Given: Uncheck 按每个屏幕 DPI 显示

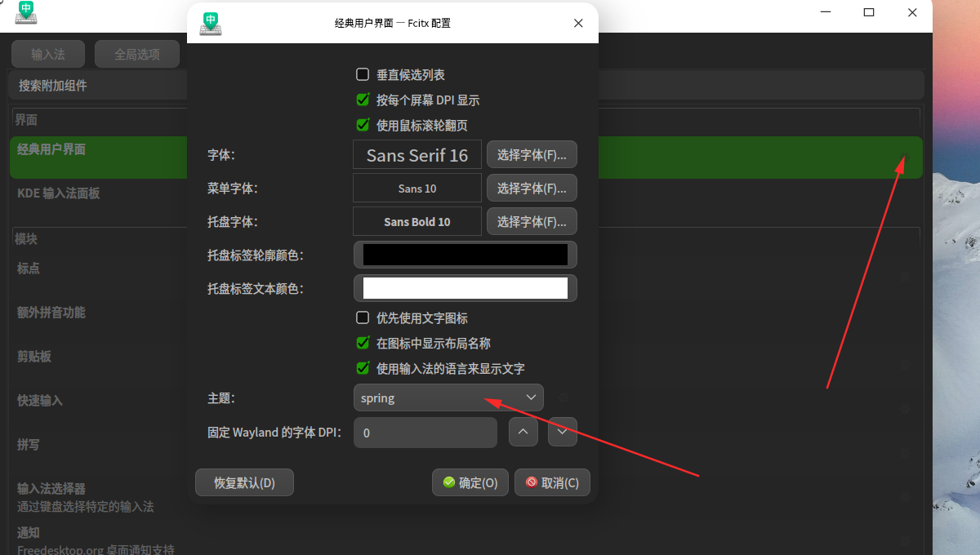Looking at the screenshot, I should (363, 100).
